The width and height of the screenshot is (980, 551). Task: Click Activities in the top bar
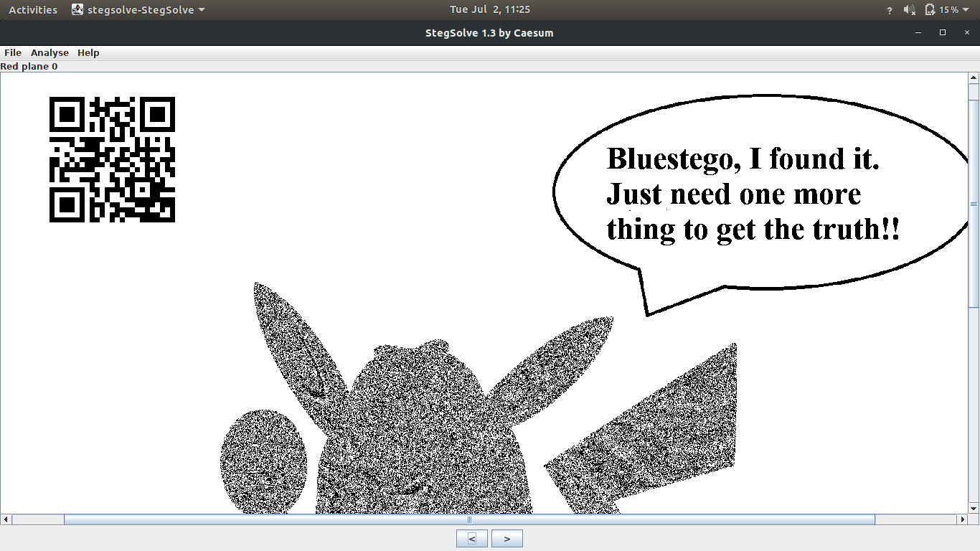[33, 10]
